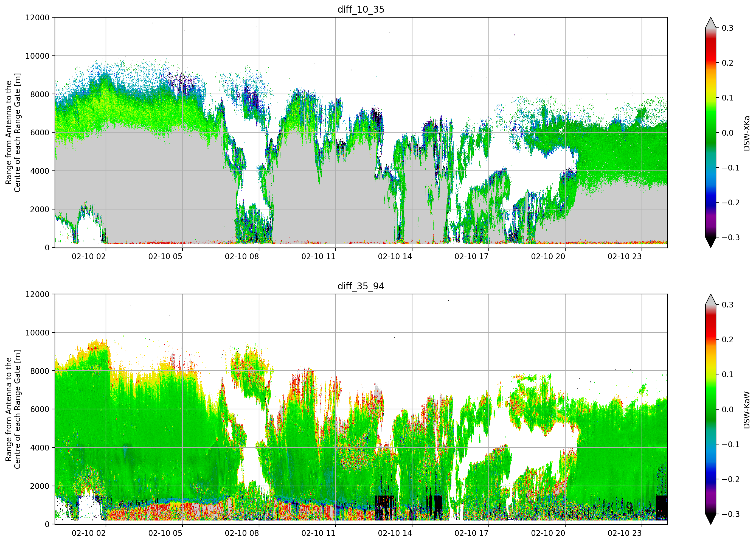Click the 6000 y-axis label on bottom plot
This screenshot has height=543, width=756.
(x=40, y=409)
